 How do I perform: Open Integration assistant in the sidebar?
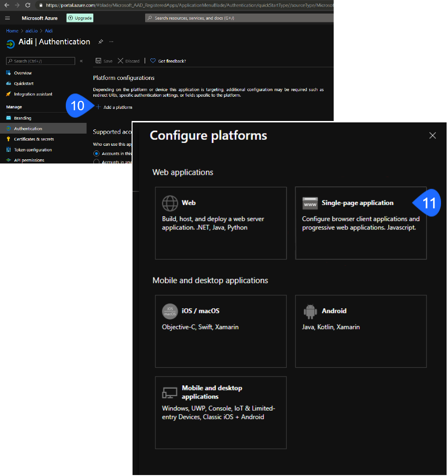point(33,94)
